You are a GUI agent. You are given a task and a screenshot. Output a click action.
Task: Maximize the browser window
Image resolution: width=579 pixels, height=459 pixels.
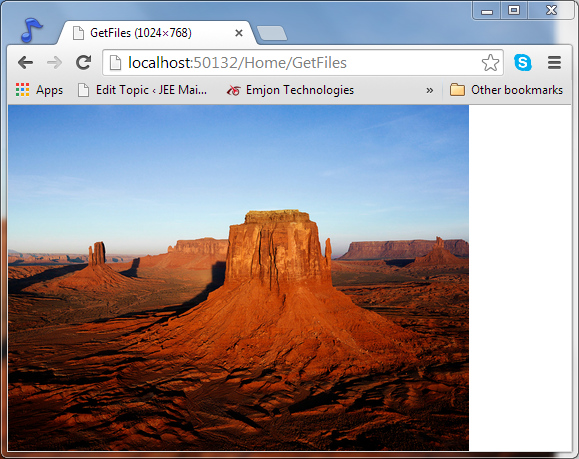coord(514,10)
